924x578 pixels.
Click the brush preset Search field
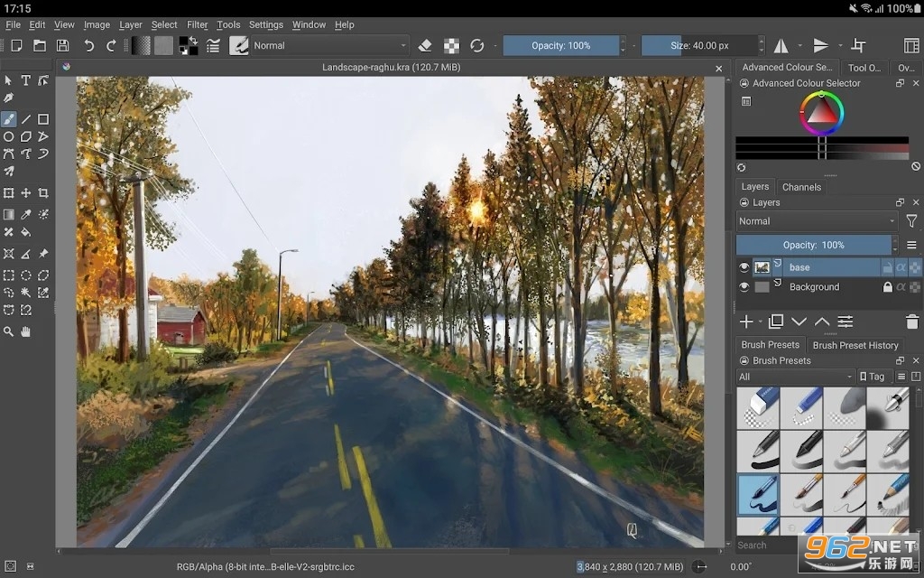click(766, 545)
